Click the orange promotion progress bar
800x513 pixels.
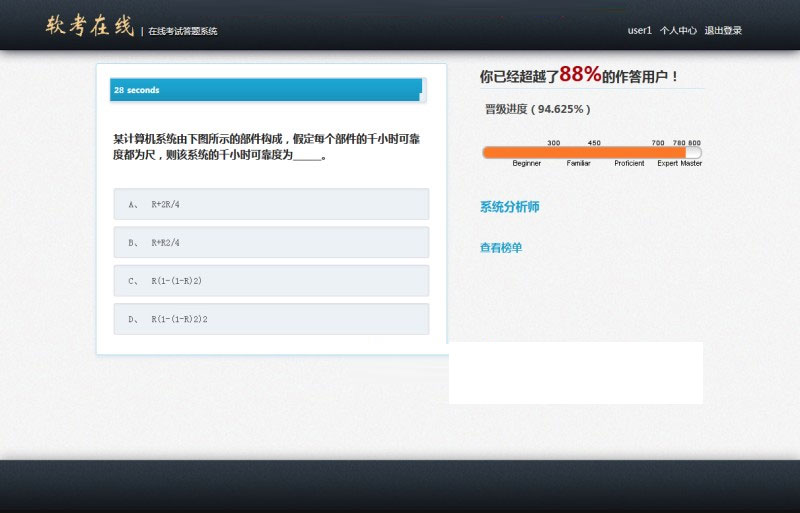[x=585, y=153]
